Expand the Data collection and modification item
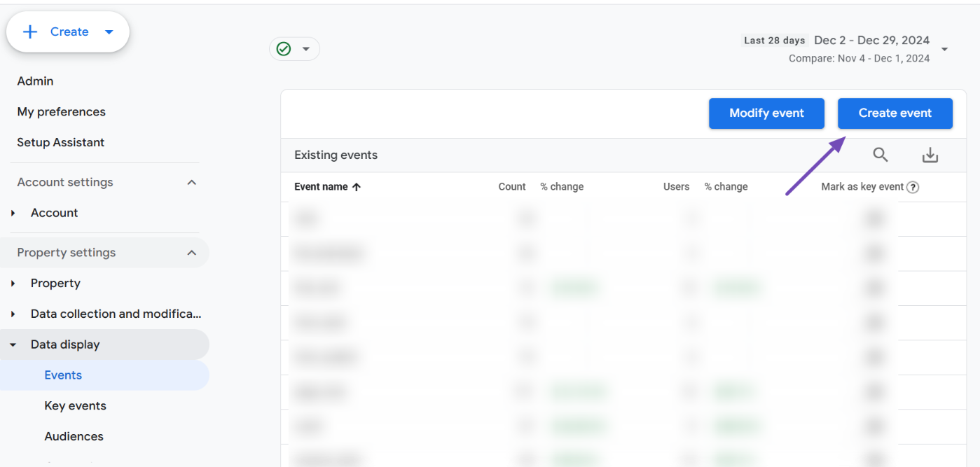Viewport: 980px width, 467px height. point(13,313)
